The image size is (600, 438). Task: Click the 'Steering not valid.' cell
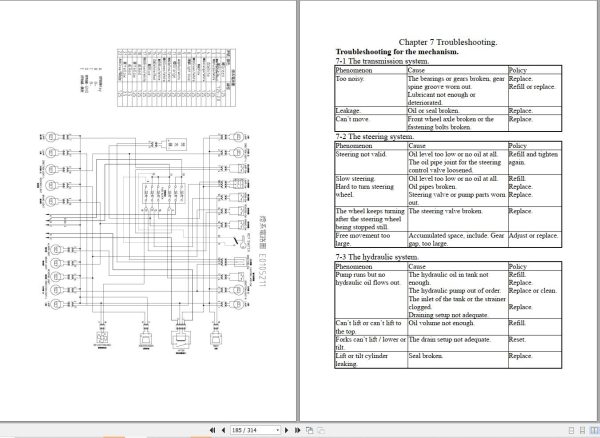click(x=371, y=162)
